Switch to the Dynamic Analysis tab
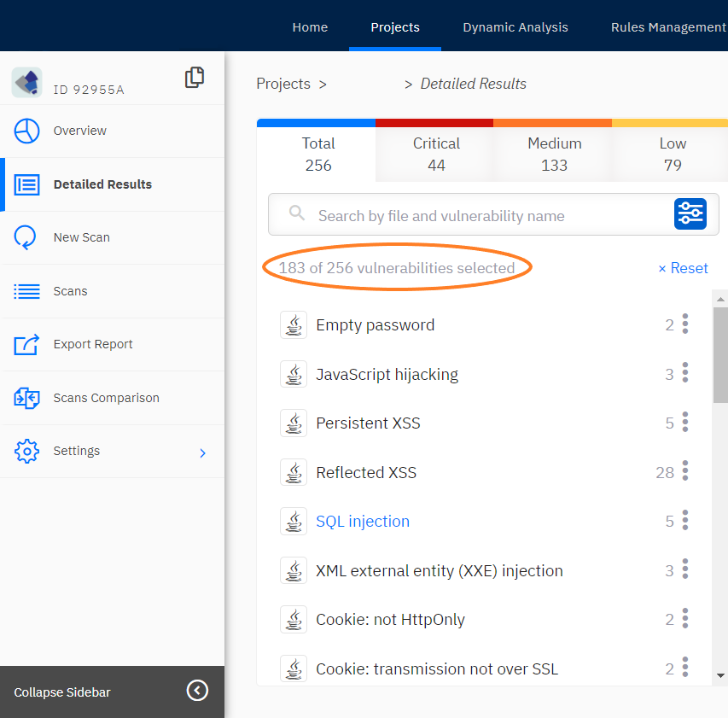Image resolution: width=728 pixels, height=718 pixels. click(x=515, y=27)
